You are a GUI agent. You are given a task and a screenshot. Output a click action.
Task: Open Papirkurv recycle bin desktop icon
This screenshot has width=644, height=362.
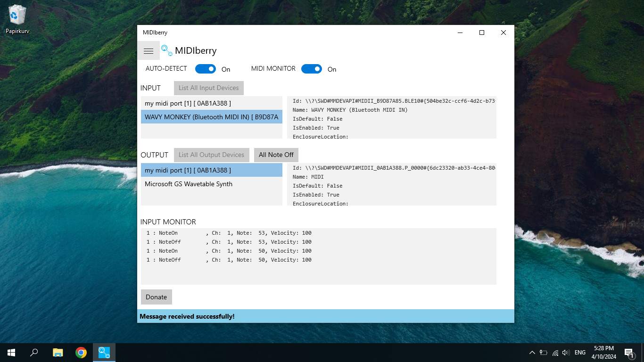(17, 20)
